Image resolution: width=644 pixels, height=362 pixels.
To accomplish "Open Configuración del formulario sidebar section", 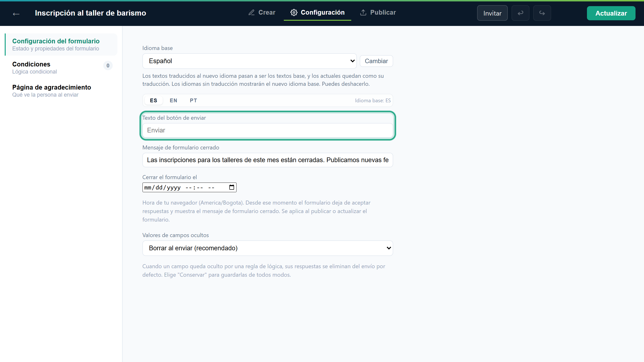I will point(61,45).
